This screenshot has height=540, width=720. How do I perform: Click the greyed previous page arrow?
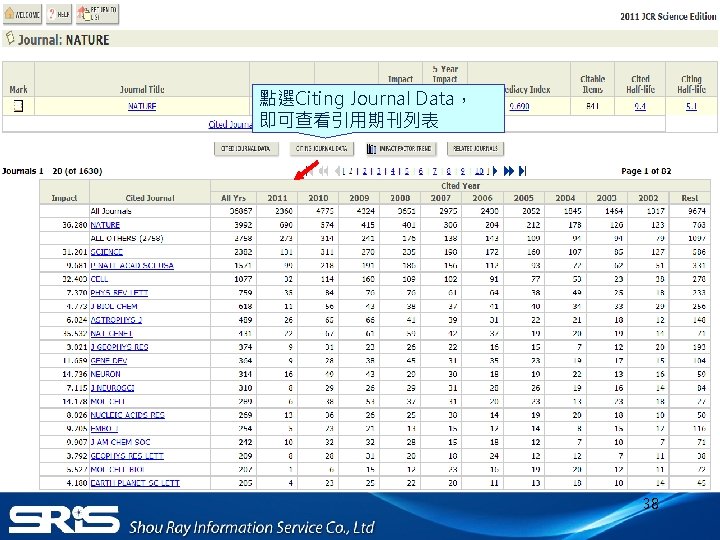[x=337, y=171]
